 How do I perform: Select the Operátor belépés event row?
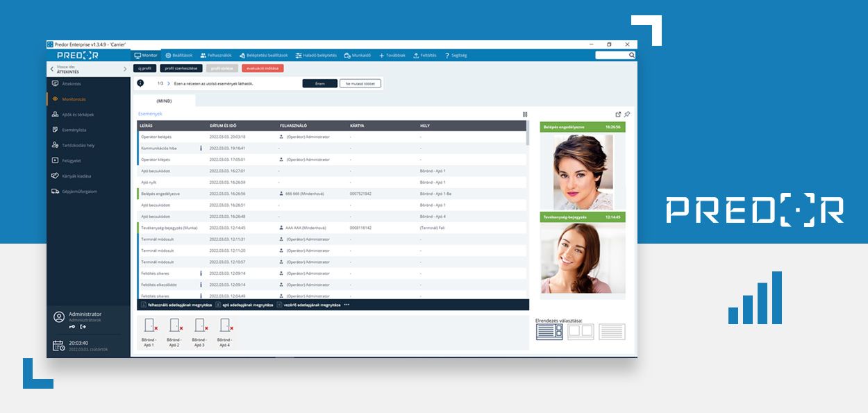pyautogui.click(x=332, y=137)
